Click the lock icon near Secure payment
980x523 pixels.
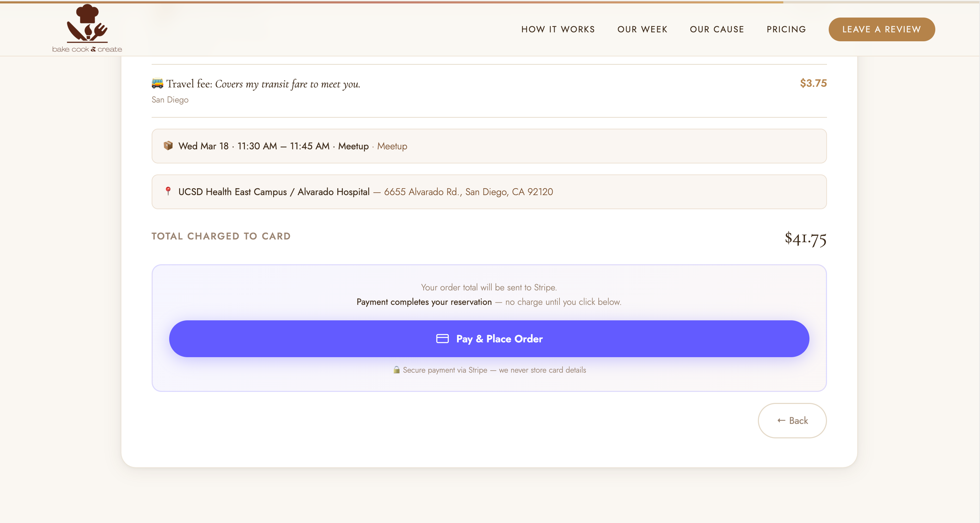pyautogui.click(x=396, y=370)
